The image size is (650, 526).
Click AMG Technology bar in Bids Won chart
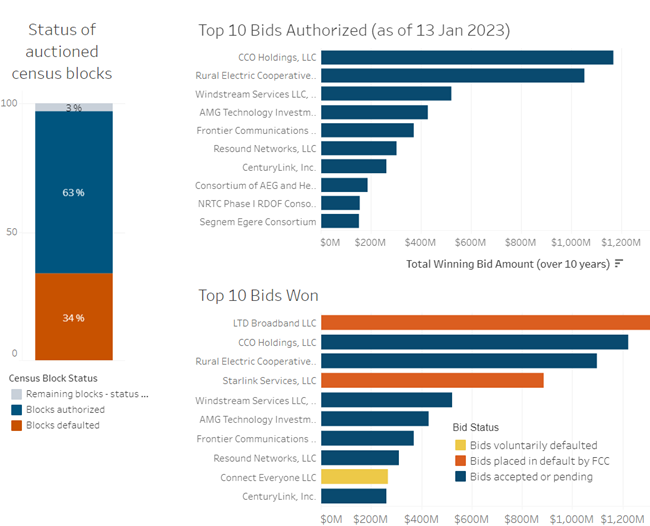click(x=375, y=419)
